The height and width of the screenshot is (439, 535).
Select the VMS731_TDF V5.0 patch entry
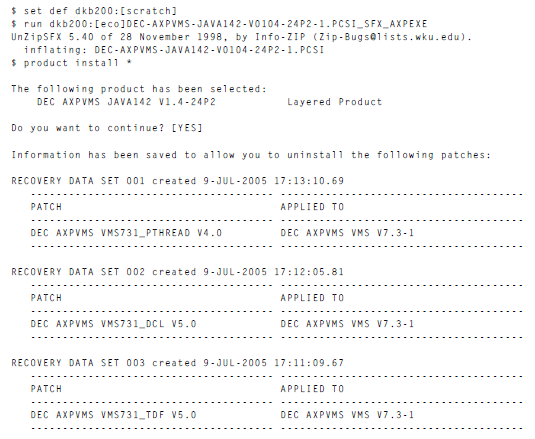[114, 414]
